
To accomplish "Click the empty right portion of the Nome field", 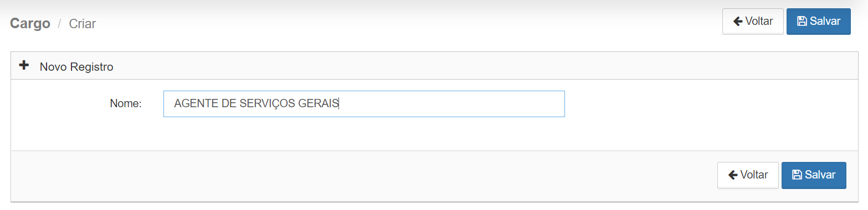I will (451, 104).
